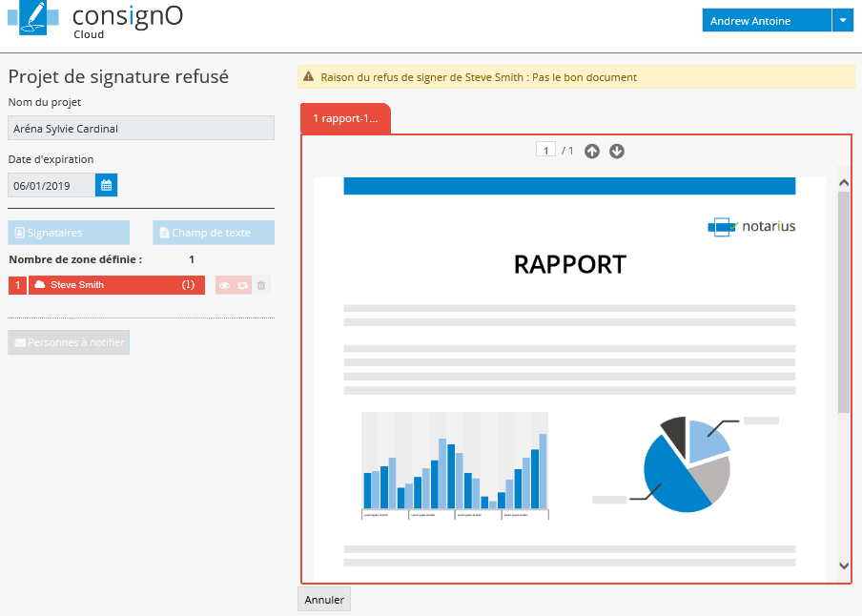Open the Andrew Antoine user menu
Screen dimensions: 862x616
coord(767,21)
